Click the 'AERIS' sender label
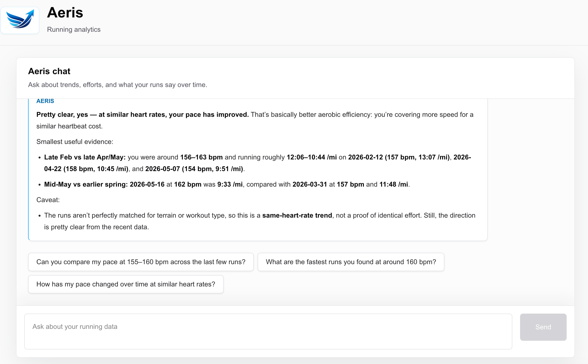 (x=45, y=101)
